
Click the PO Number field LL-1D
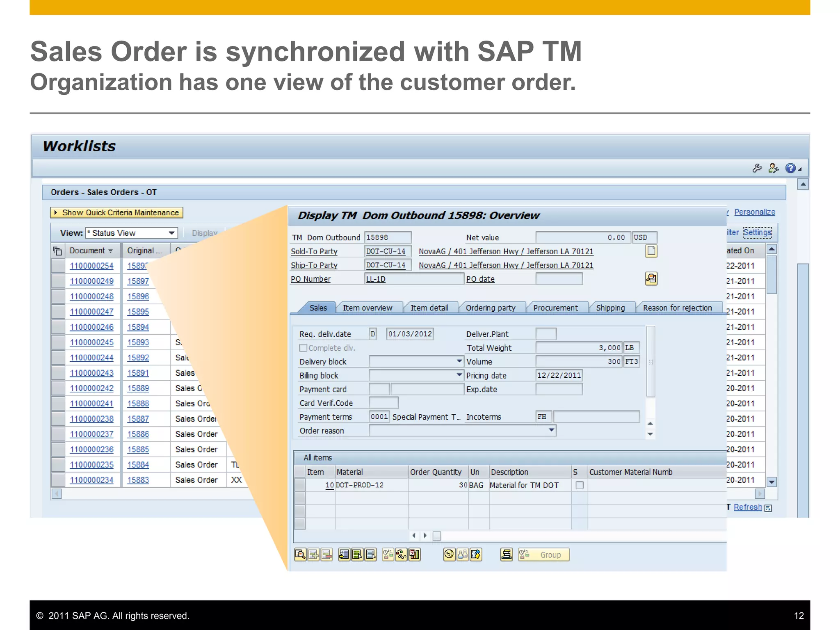pyautogui.click(x=414, y=279)
